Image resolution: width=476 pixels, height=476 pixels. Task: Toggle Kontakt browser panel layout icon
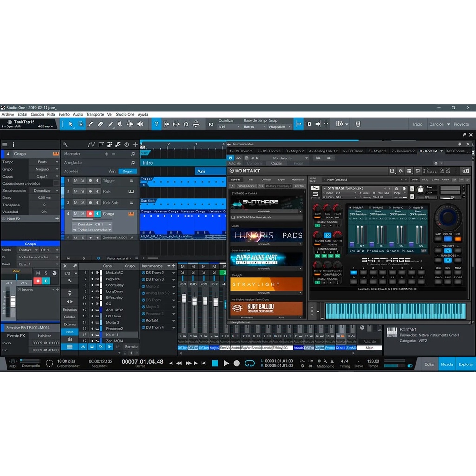pyautogui.click(x=409, y=171)
